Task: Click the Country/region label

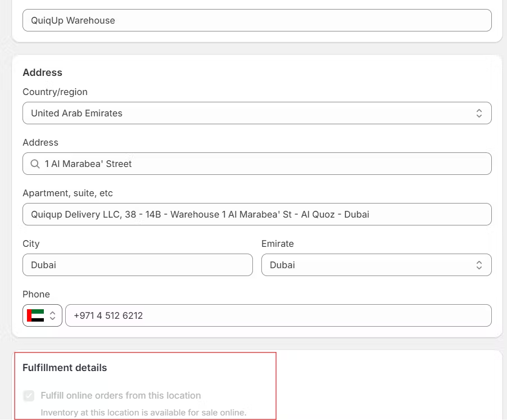Action: coord(55,92)
